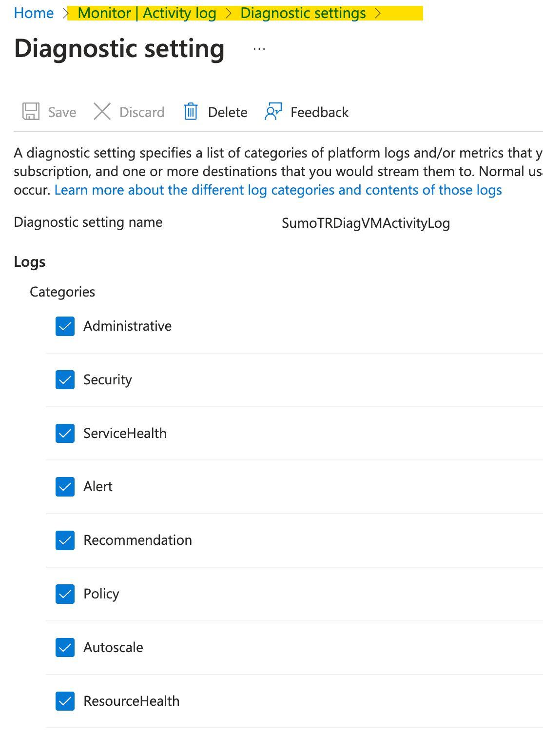The width and height of the screenshot is (543, 756).
Task: Click the Save disk icon
Action: (30, 112)
